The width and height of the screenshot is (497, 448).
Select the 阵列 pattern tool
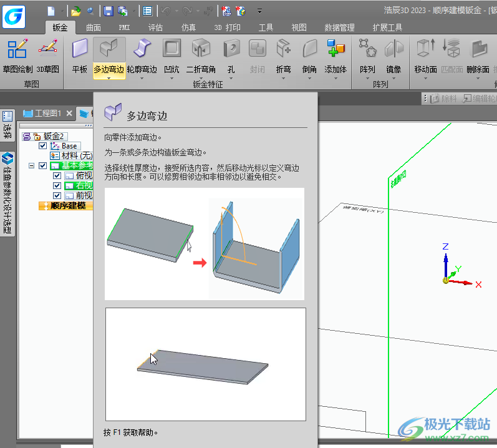(367, 56)
